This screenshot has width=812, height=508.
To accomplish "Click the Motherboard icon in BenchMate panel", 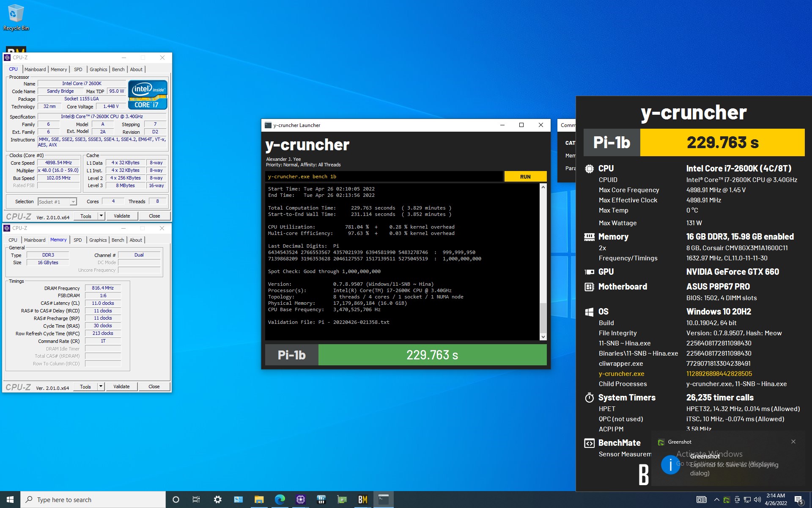I will pos(589,287).
